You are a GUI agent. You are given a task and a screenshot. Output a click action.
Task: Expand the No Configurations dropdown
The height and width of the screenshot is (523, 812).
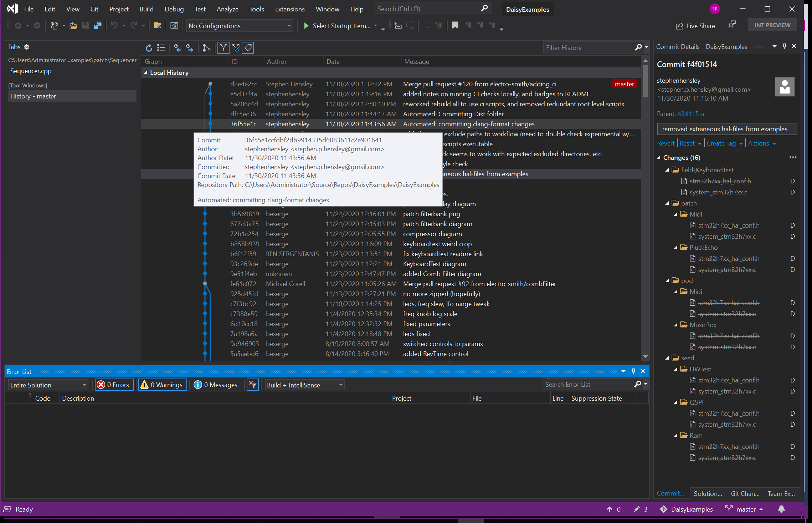click(x=288, y=26)
